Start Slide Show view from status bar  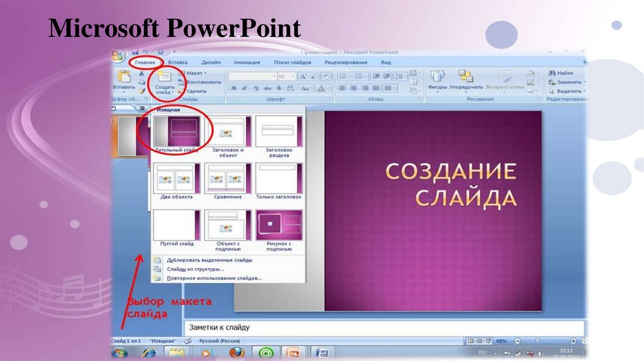click(x=488, y=342)
